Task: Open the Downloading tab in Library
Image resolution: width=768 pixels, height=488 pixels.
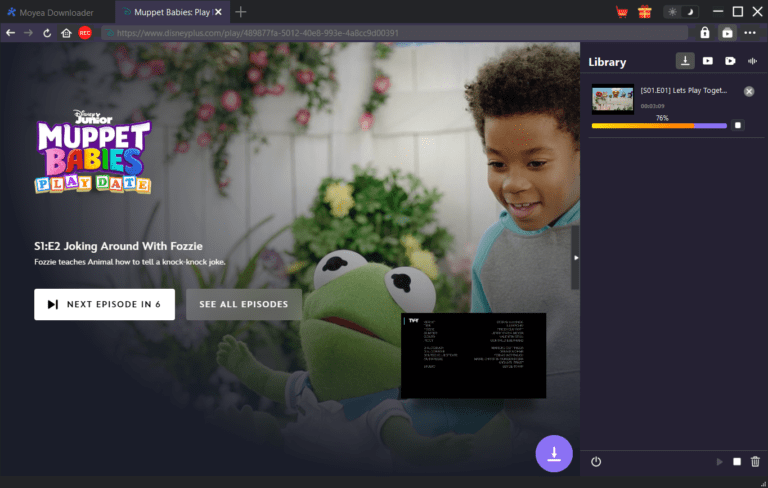Action: coord(685,61)
